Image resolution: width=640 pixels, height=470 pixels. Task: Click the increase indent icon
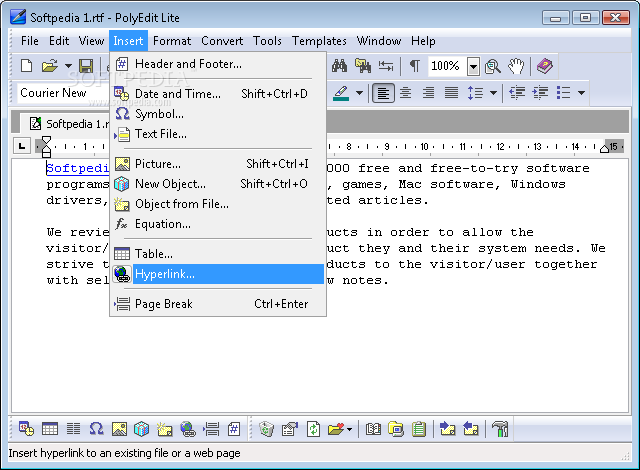tap(540, 93)
